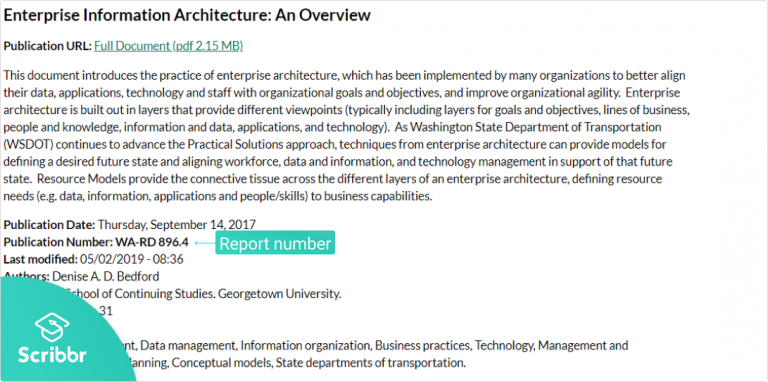Screen dimensions: 768x382
Task: Click the Report number teal label
Action: click(x=275, y=243)
